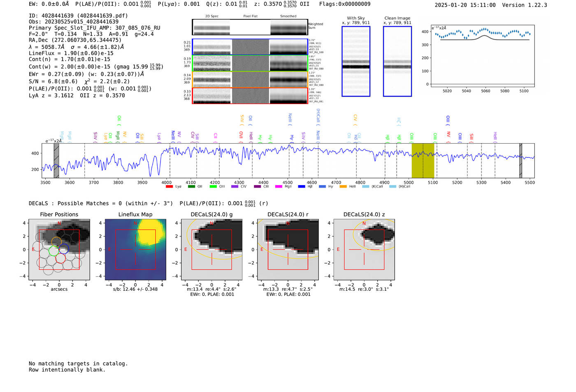576x392 pixels.
Task: Click the MgII magenta legend swatch
Action: [279, 187]
